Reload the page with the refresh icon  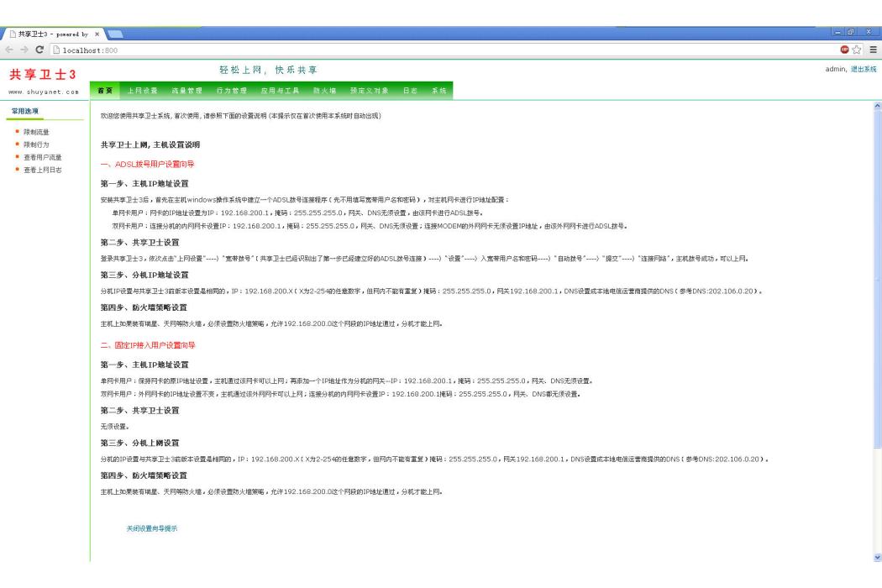pos(39,50)
